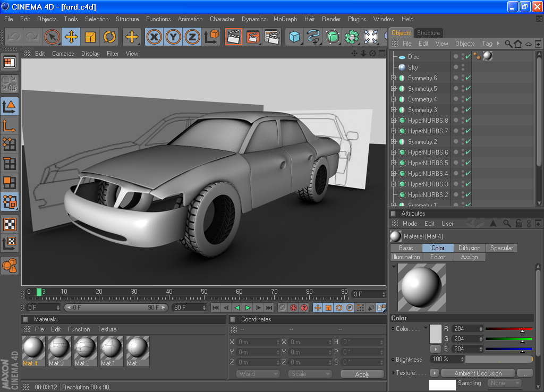Screen dimensions: 544x392
Task: Open the Illumination material tab
Action: pos(406,257)
